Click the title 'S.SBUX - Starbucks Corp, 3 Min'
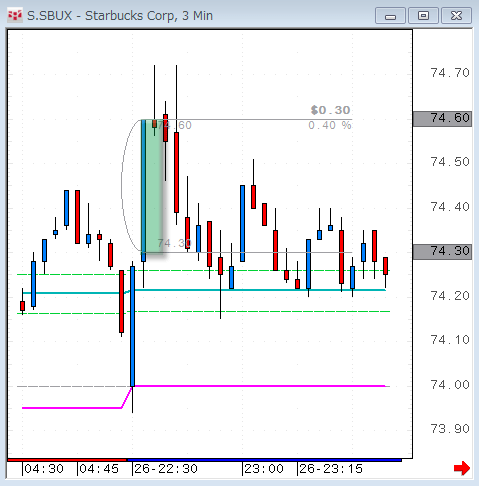The image size is (479, 486). click(120, 16)
